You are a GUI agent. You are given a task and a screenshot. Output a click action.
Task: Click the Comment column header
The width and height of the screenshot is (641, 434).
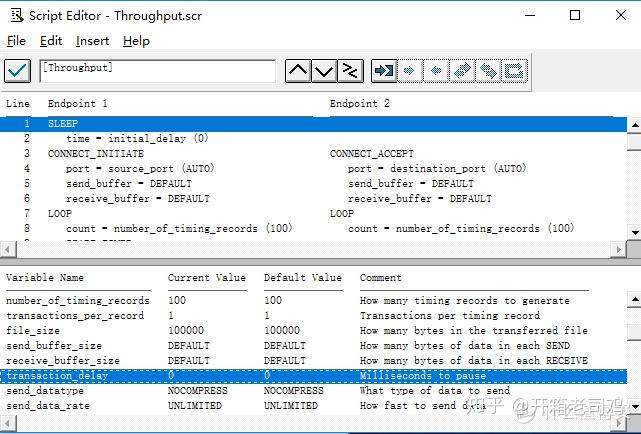pyautogui.click(x=381, y=278)
